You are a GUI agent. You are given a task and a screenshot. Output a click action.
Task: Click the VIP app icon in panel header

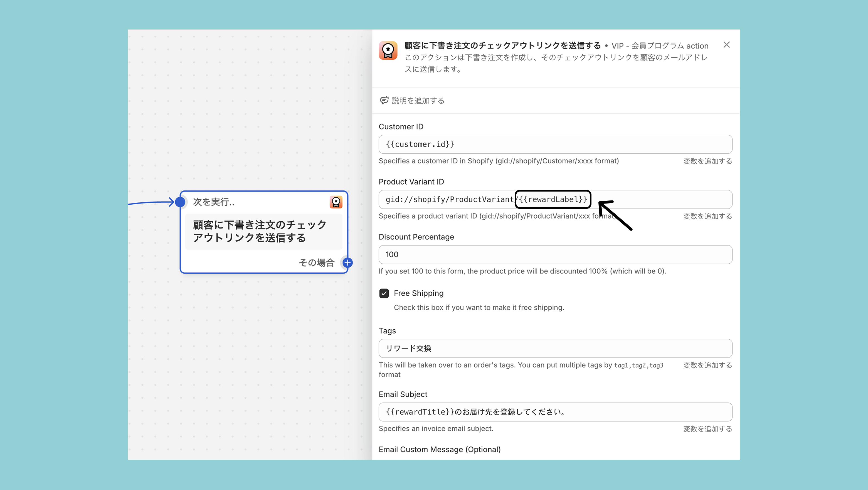pos(388,51)
